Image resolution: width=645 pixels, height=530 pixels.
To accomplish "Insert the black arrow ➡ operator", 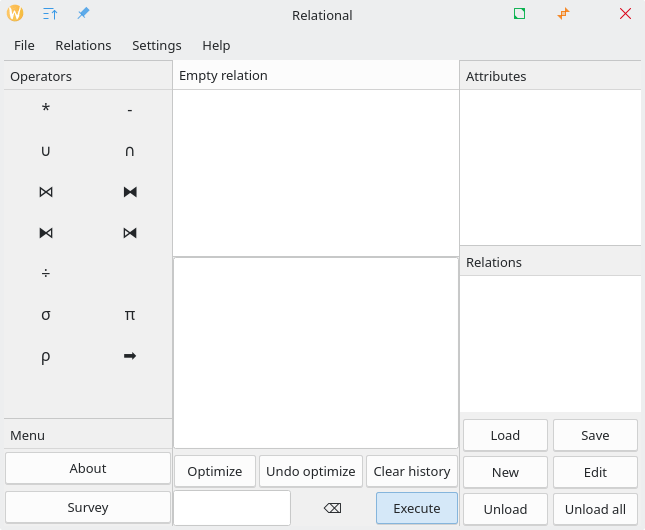I will (130, 355).
